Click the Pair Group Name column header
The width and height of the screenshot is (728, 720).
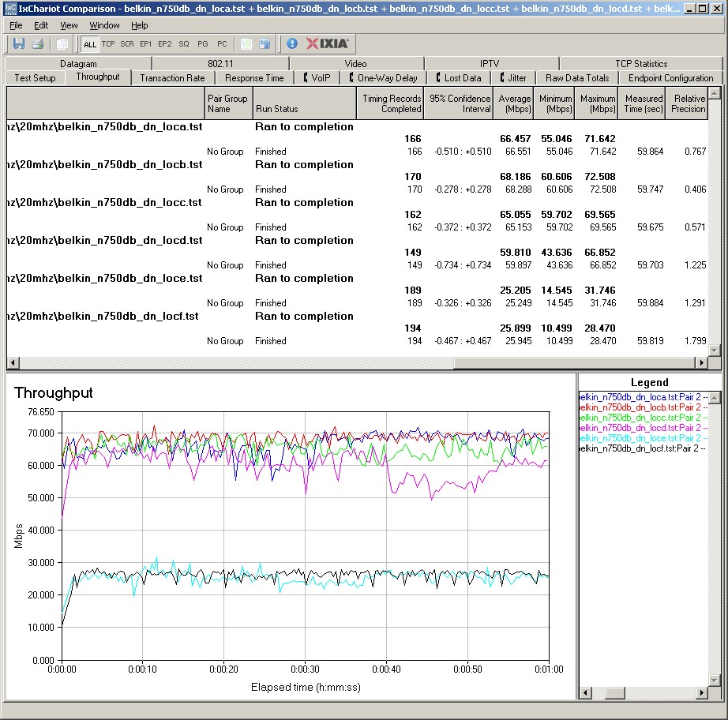pyautogui.click(x=229, y=103)
